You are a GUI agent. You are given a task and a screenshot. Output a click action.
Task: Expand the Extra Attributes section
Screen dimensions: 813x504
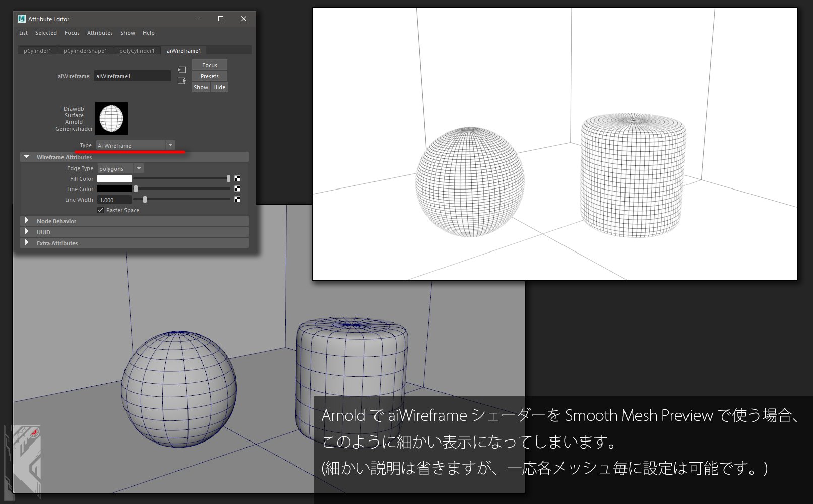pos(135,243)
